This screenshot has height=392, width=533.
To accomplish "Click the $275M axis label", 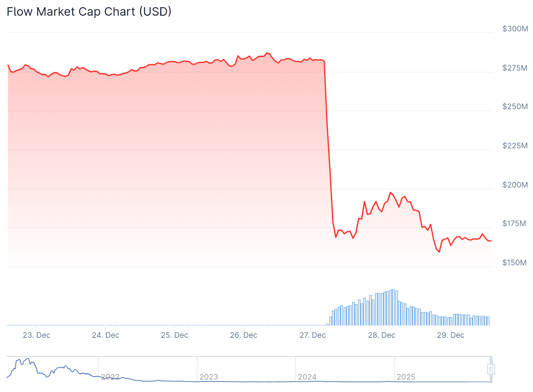I will click(515, 68).
